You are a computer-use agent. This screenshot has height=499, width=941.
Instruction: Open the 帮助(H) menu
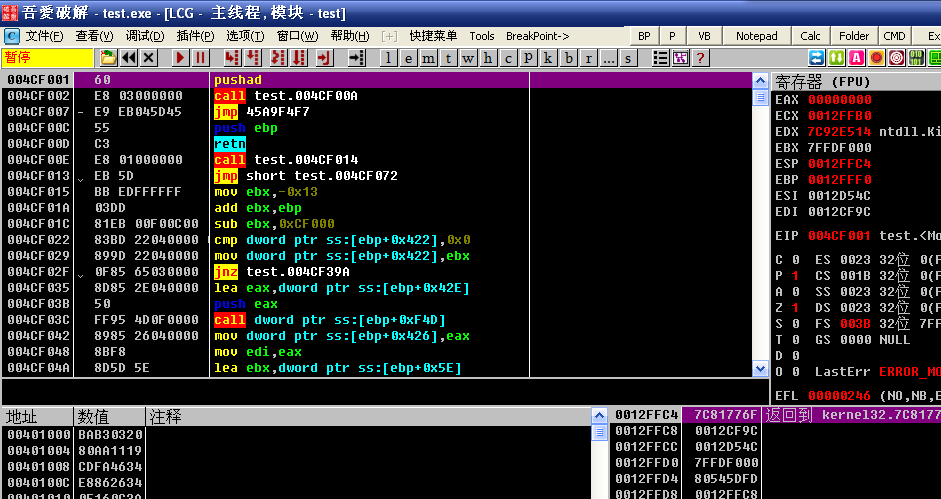click(350, 36)
